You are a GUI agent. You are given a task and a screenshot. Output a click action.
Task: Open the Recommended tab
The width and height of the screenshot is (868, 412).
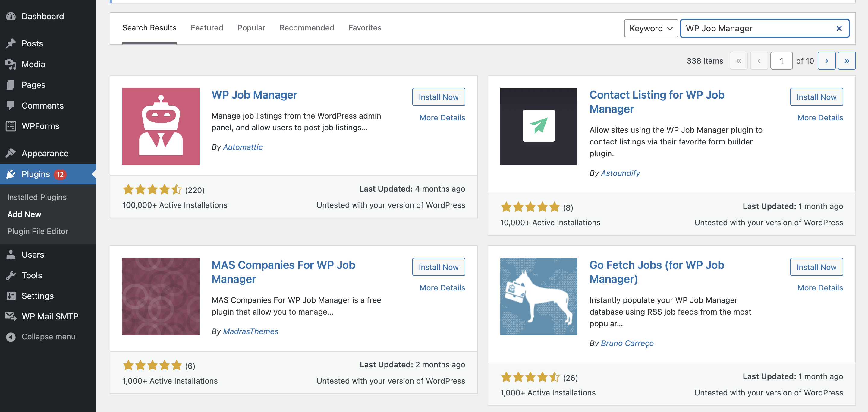[x=306, y=28]
